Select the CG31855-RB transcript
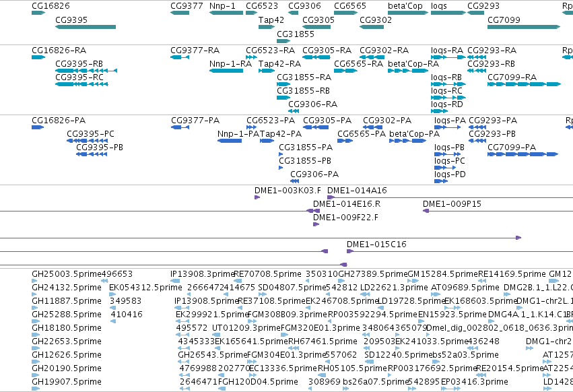The width and height of the screenshot is (573, 392). click(x=283, y=98)
